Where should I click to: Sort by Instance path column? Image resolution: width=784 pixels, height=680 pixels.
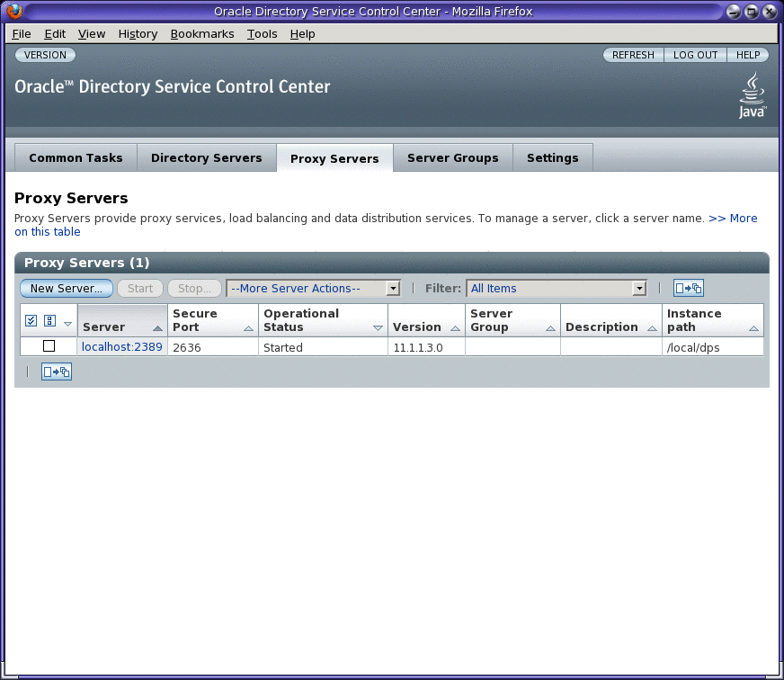pyautogui.click(x=753, y=328)
